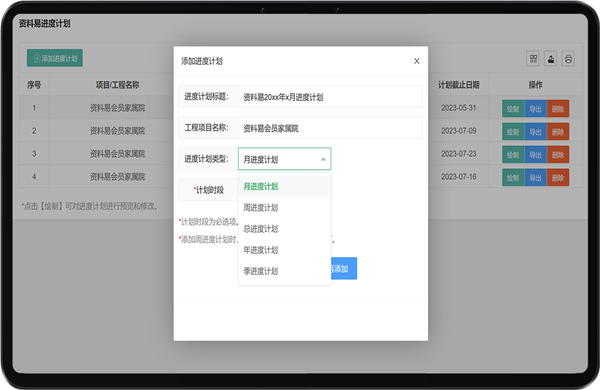Image resolution: width=600 pixels, height=390 pixels.
Task: Click the 项目/工程名称 column header
Action: point(117,85)
